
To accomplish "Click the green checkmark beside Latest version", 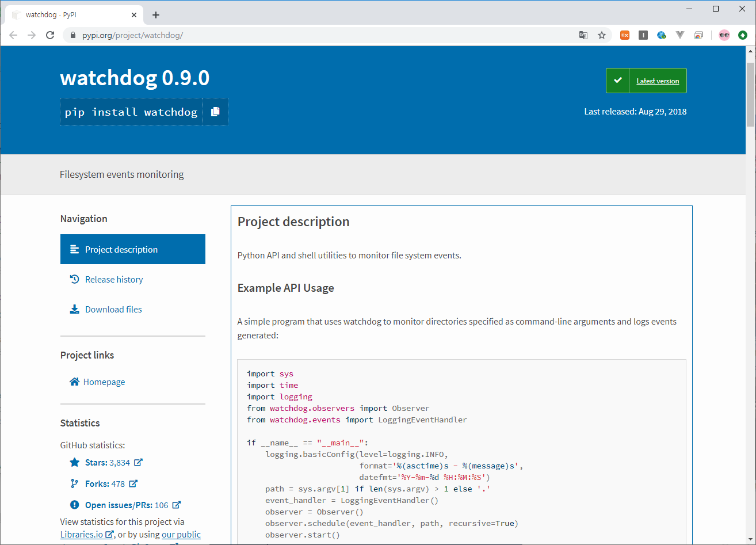I will tap(618, 81).
